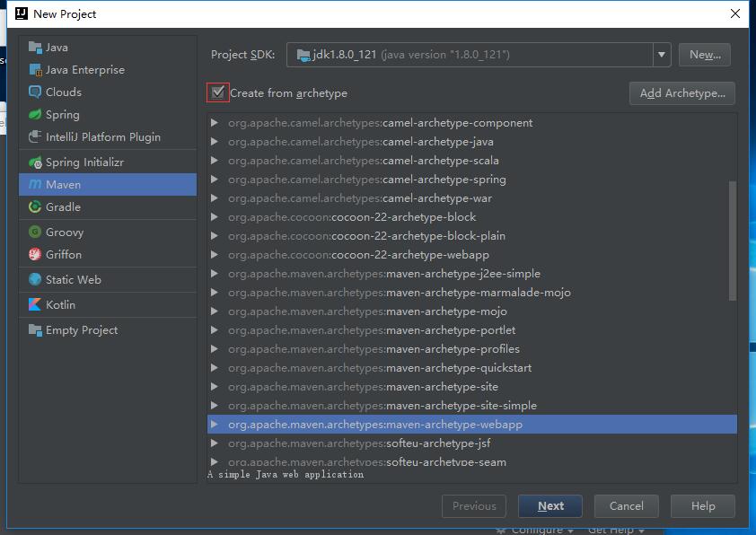Viewport: 756px width, 535px height.
Task: Select cocoon-22-archetype-webapp in archetype list
Action: click(x=403, y=255)
